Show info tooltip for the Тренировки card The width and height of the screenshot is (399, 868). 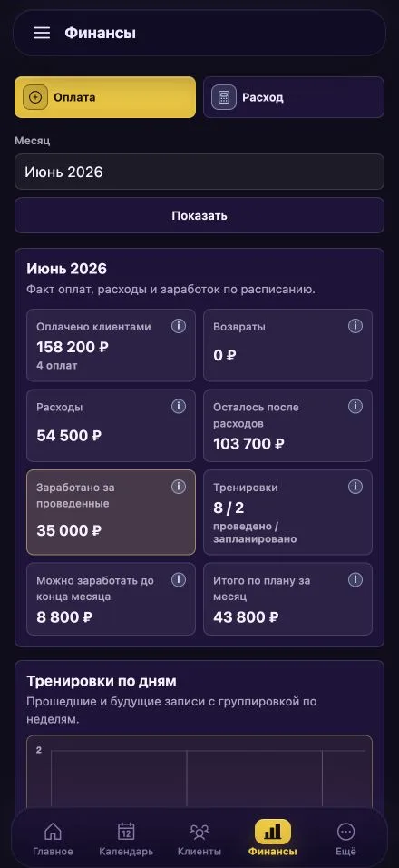pos(355,487)
